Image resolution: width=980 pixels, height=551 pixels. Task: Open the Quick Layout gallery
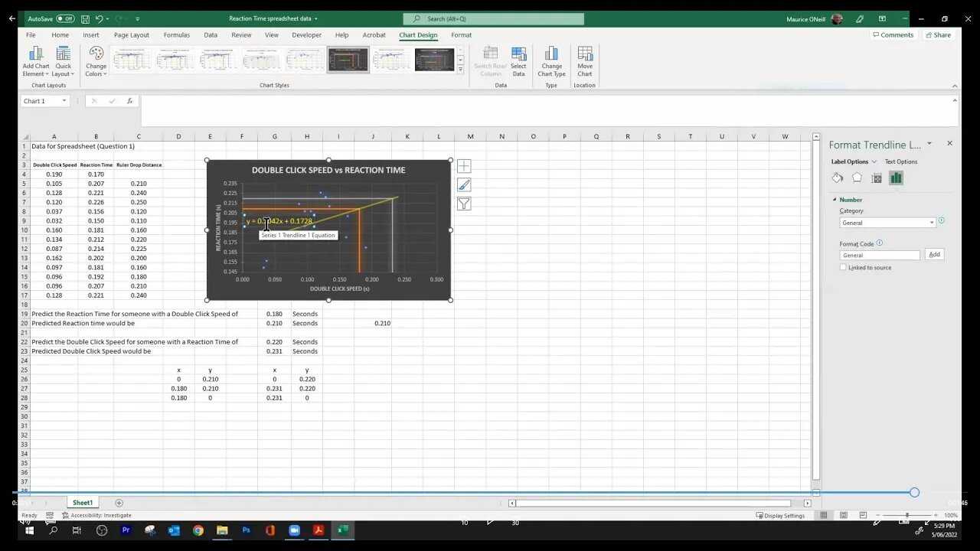click(x=64, y=61)
